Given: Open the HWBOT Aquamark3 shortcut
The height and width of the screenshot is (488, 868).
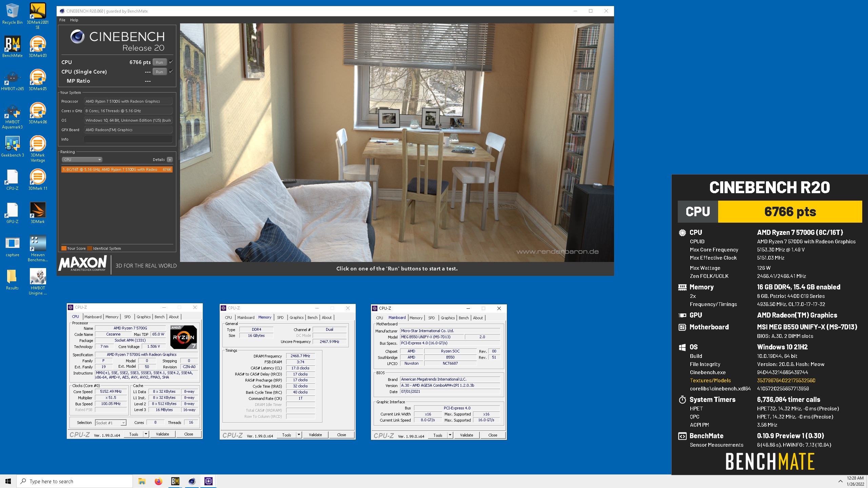Looking at the screenshot, I should tap(12, 116).
